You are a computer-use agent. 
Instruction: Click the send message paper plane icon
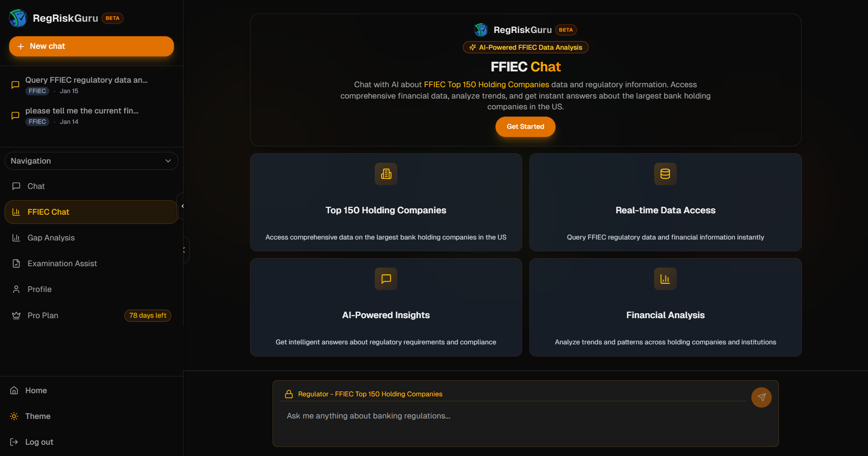[761, 398]
